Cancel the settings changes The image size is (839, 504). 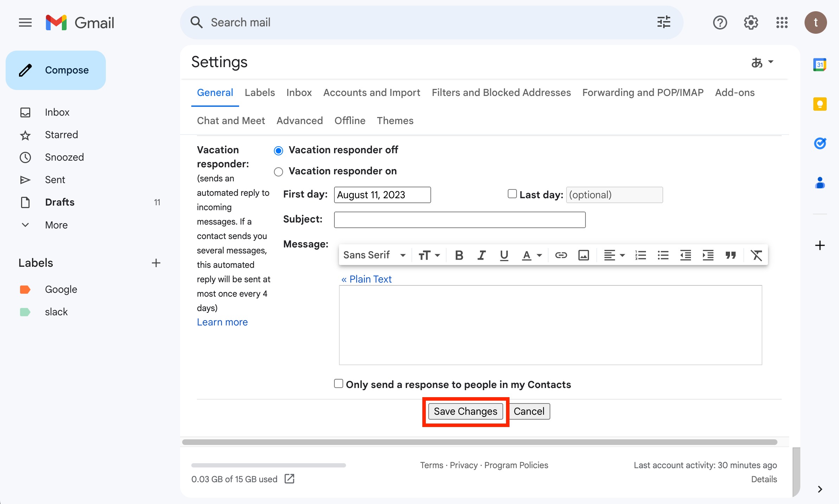coord(529,412)
